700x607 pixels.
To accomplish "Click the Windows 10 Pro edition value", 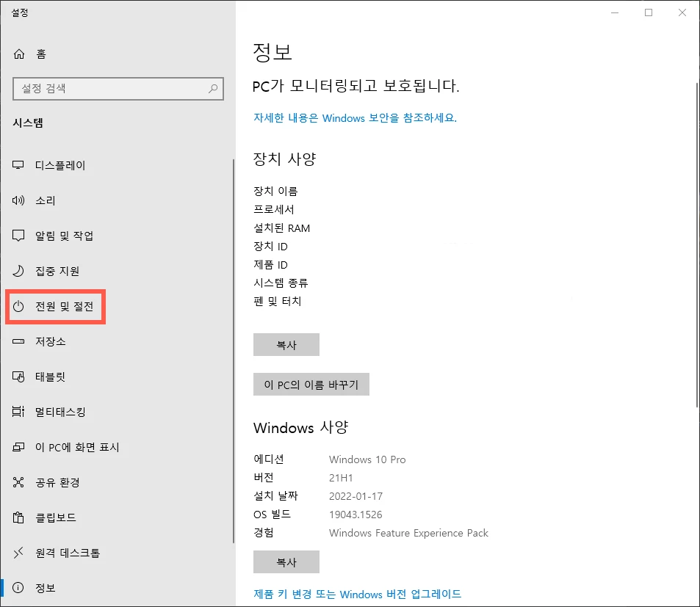I will (367, 459).
